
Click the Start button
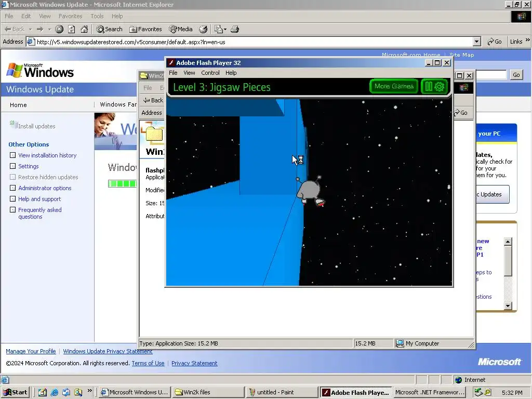(x=15, y=392)
